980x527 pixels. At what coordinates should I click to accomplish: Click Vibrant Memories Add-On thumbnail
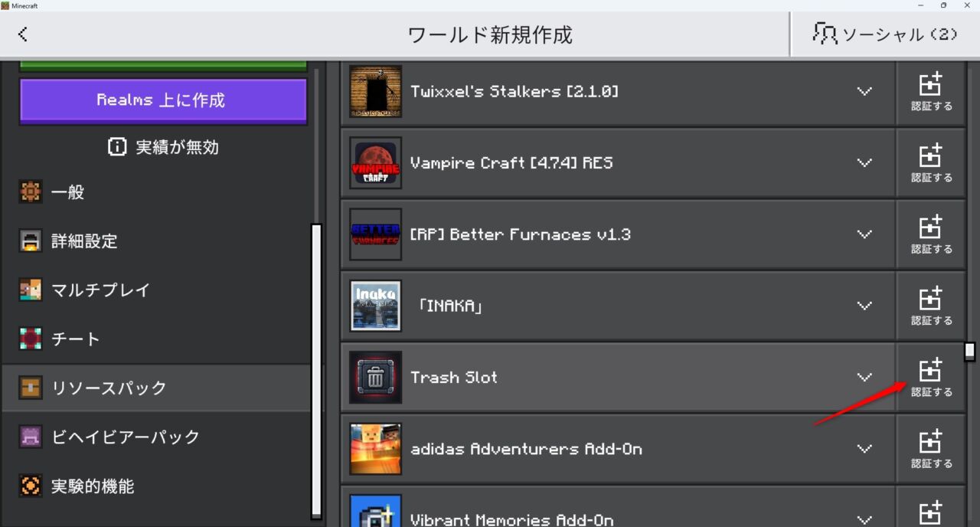point(375,510)
